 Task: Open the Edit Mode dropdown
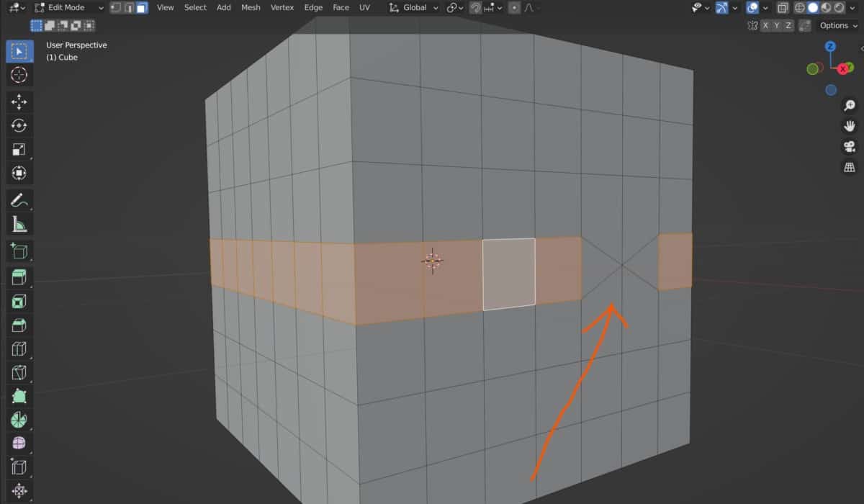point(69,8)
